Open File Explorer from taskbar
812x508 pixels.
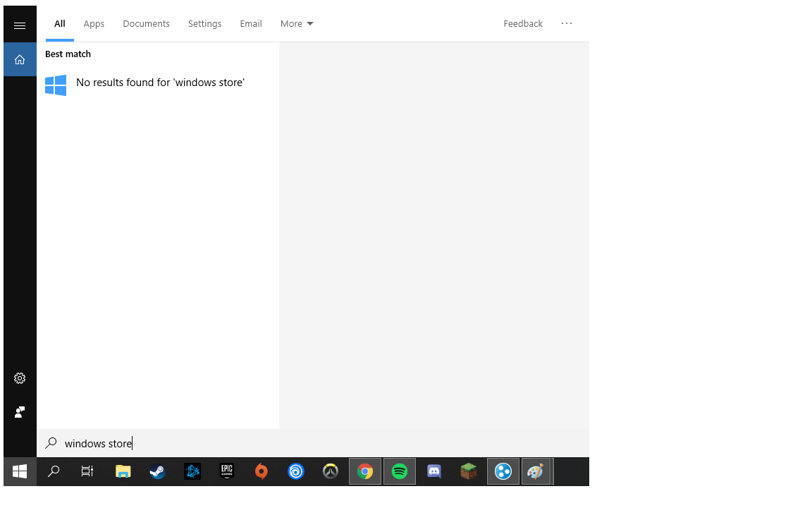pos(123,472)
